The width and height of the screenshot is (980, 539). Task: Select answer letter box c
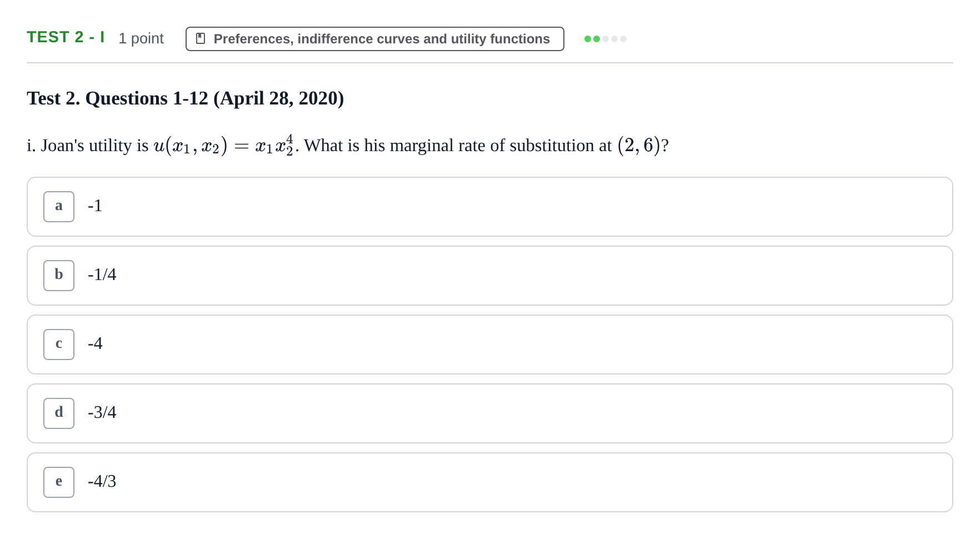[59, 345]
